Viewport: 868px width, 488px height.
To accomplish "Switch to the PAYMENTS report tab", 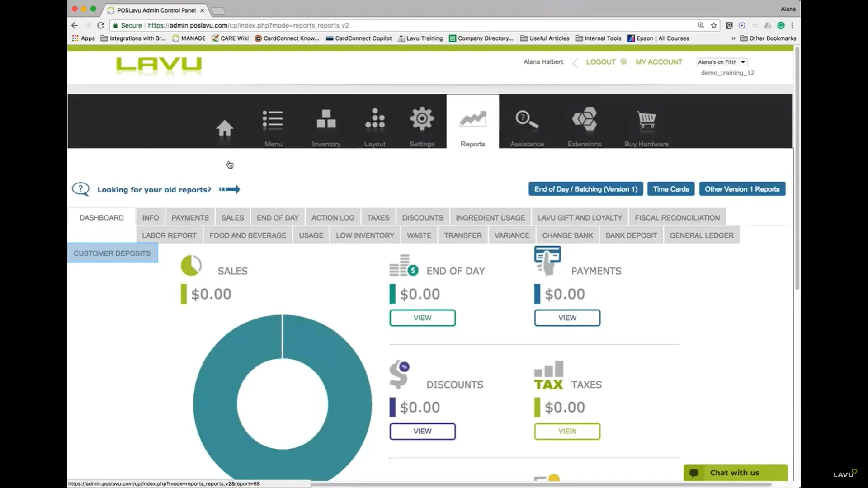I will tap(190, 217).
